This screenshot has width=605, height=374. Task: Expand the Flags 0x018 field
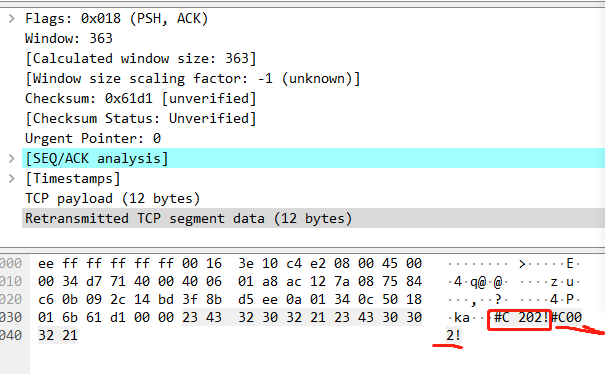click(12, 19)
